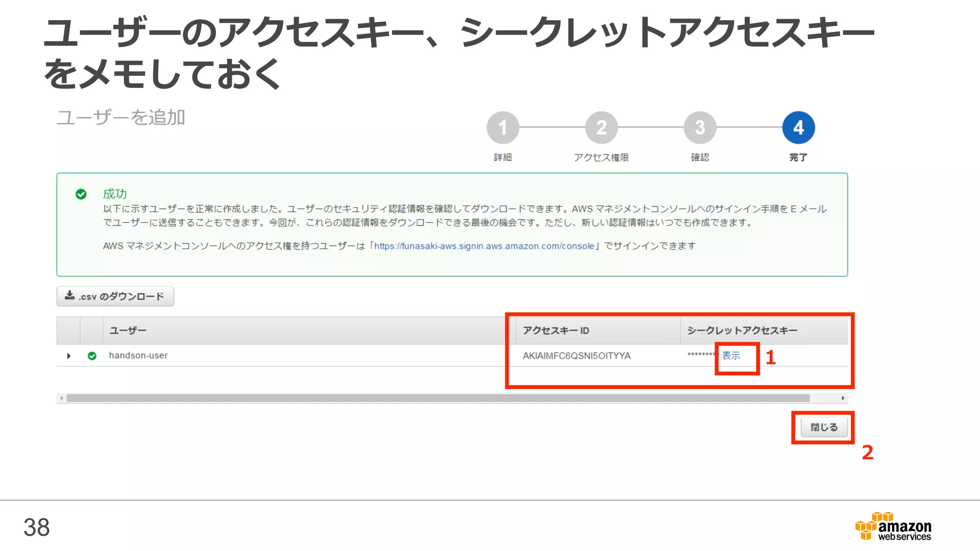
Task: Show the secret access key via 表示
Action: click(731, 356)
